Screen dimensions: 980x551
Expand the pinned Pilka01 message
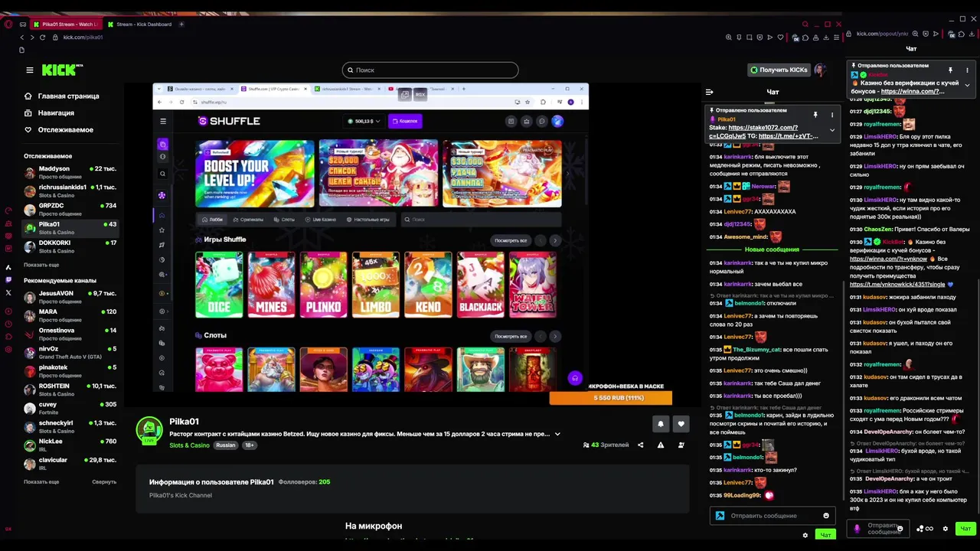pos(832,130)
